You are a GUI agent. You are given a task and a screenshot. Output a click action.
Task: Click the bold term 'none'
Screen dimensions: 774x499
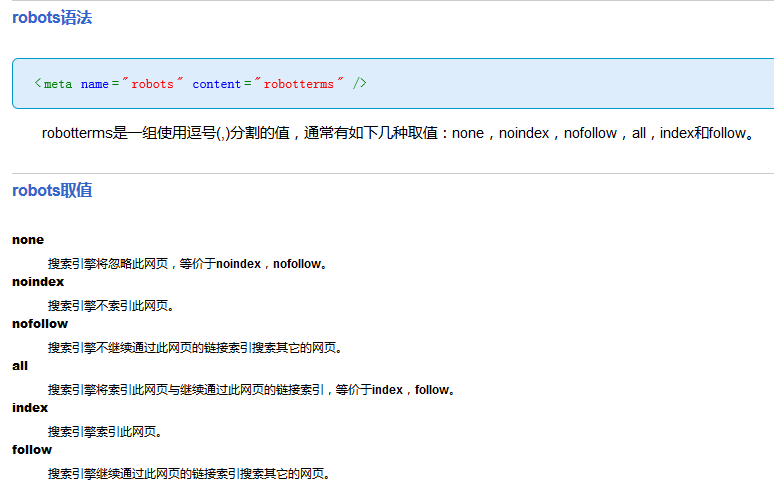point(28,240)
